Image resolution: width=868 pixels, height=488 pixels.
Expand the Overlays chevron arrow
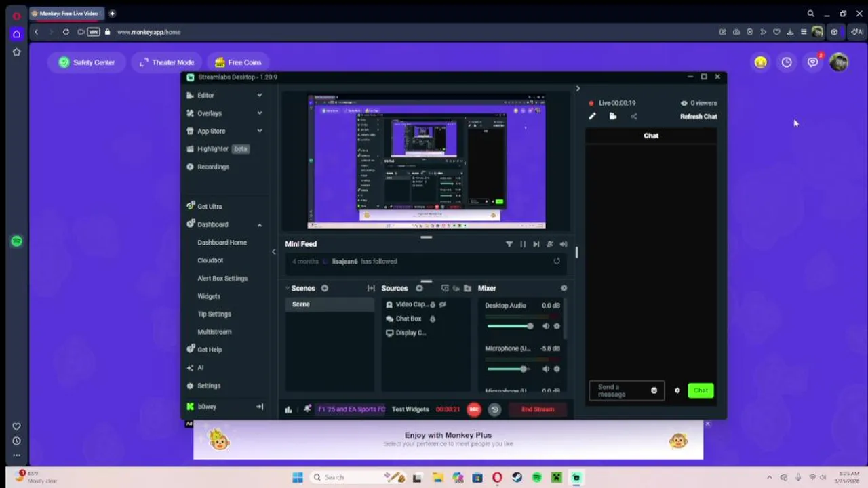tap(259, 113)
